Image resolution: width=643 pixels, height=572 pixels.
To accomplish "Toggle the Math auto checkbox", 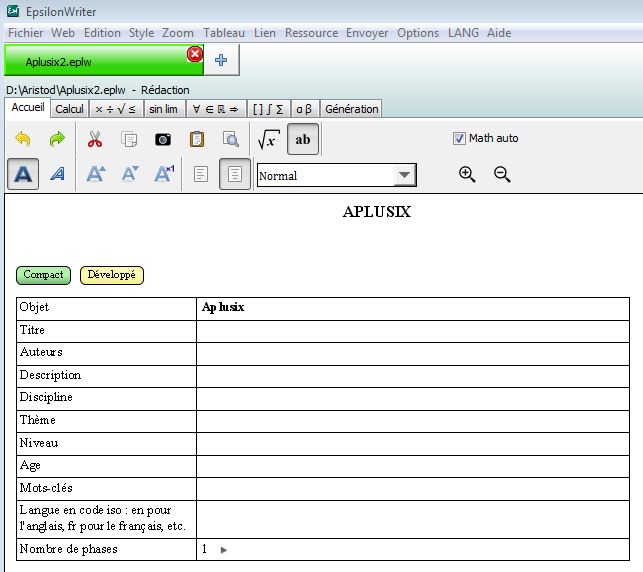I will [459, 139].
